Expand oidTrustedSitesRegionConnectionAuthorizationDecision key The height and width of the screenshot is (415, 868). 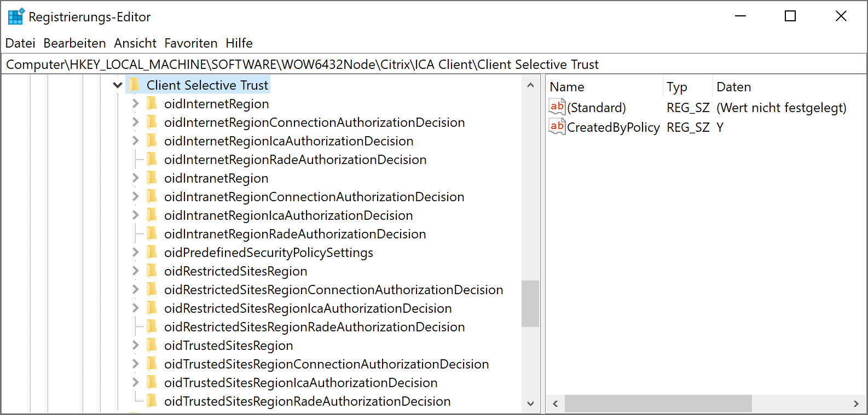point(135,364)
